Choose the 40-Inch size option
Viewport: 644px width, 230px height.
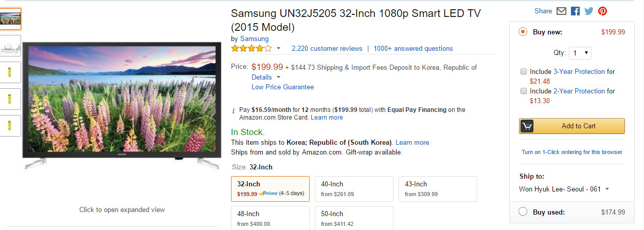tap(354, 188)
